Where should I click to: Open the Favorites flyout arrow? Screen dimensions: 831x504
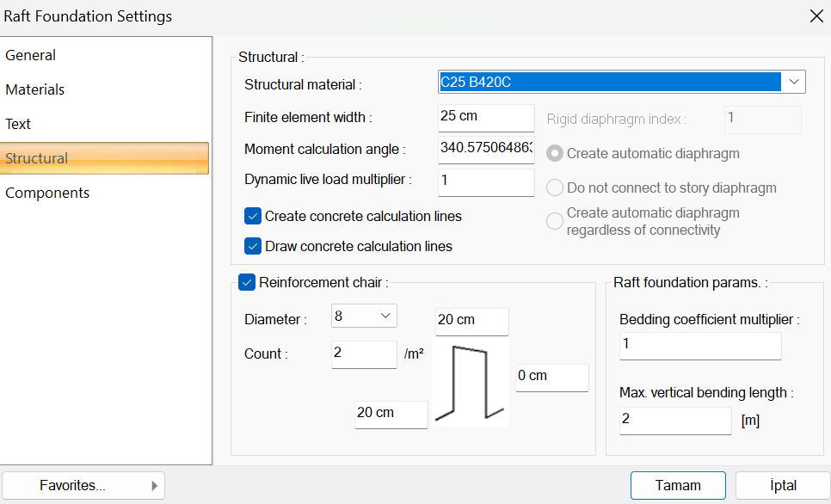(x=155, y=486)
